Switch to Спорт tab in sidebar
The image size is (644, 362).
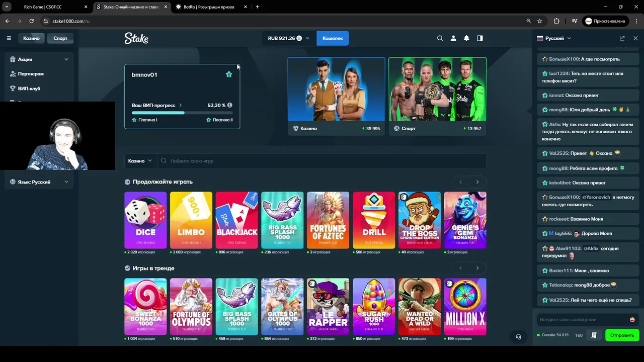[x=60, y=38]
